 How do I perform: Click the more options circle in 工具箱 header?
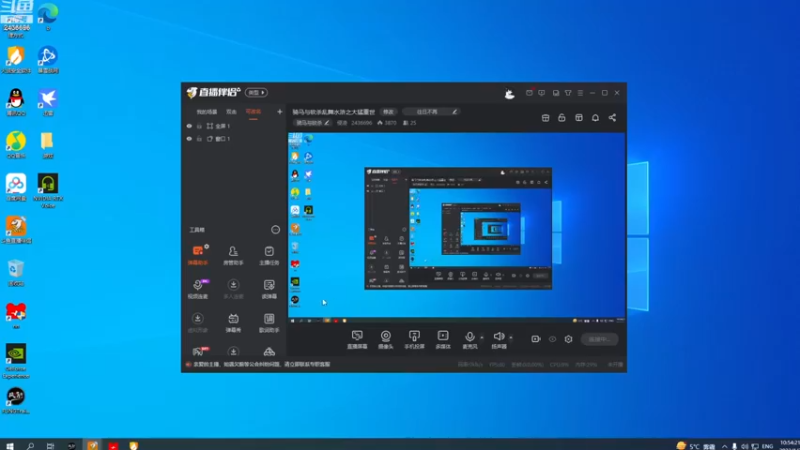click(x=276, y=230)
